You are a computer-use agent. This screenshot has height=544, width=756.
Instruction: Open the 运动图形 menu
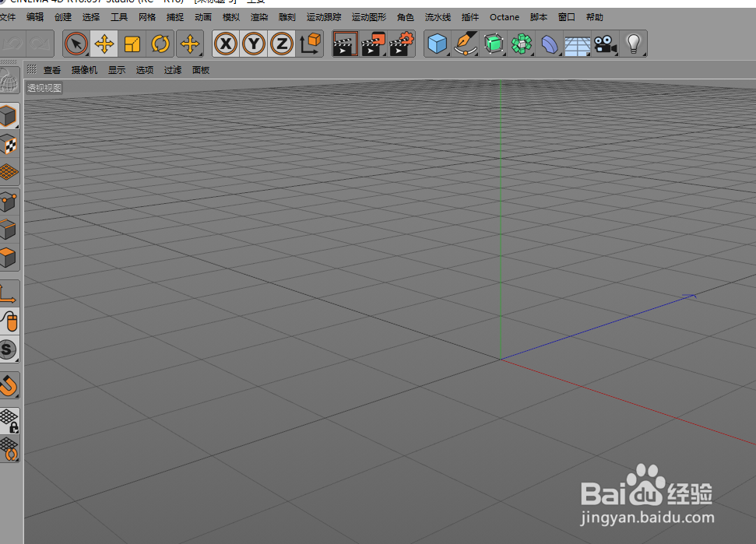(369, 17)
